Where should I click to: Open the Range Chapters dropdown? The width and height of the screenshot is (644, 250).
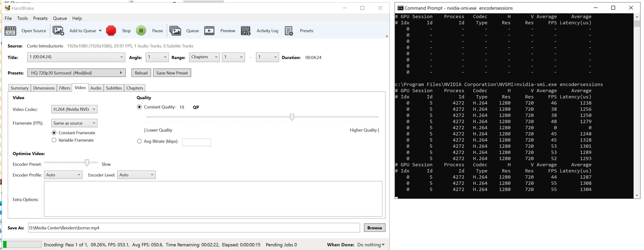[x=204, y=57]
